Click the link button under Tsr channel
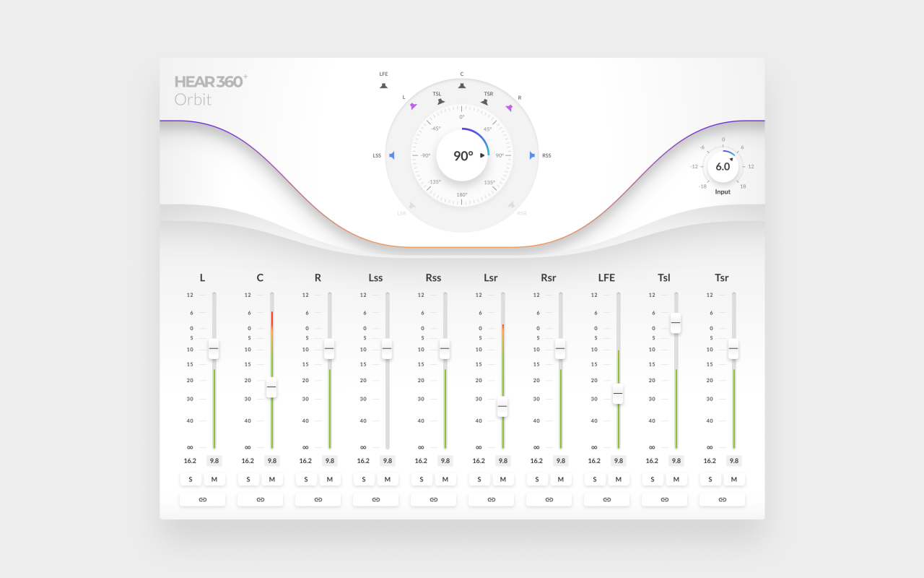 click(x=722, y=499)
